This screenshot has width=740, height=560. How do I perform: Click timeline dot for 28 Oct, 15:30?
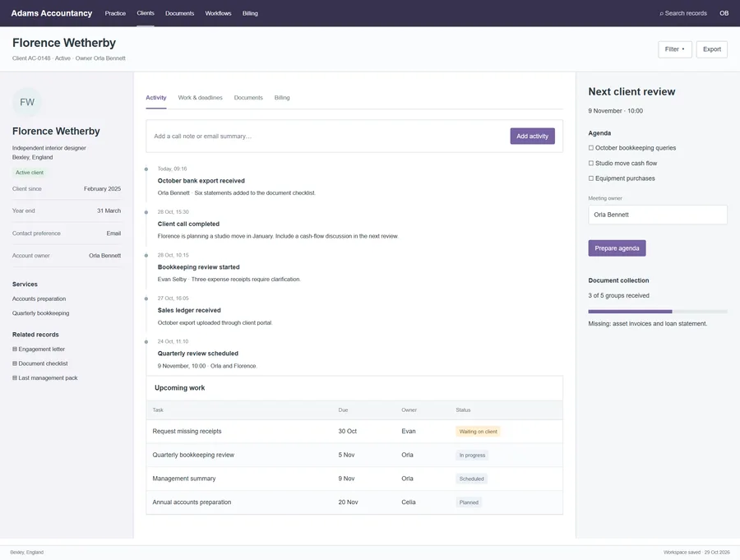[x=146, y=212]
